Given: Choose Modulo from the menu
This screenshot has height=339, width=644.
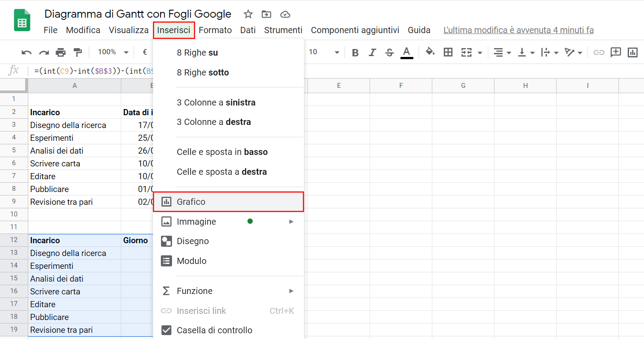Looking at the screenshot, I should click(x=228, y=261).
